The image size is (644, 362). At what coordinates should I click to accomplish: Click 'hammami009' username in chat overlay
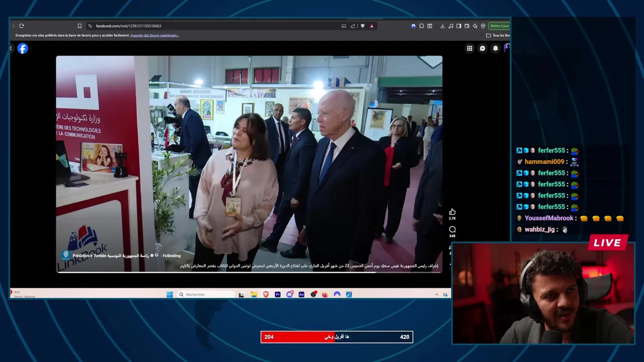[544, 162]
